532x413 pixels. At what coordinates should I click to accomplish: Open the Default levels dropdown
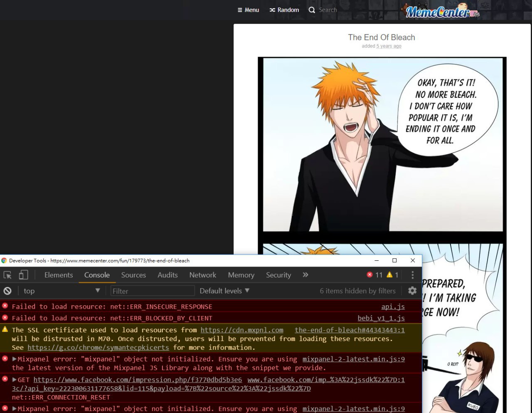pos(224,291)
